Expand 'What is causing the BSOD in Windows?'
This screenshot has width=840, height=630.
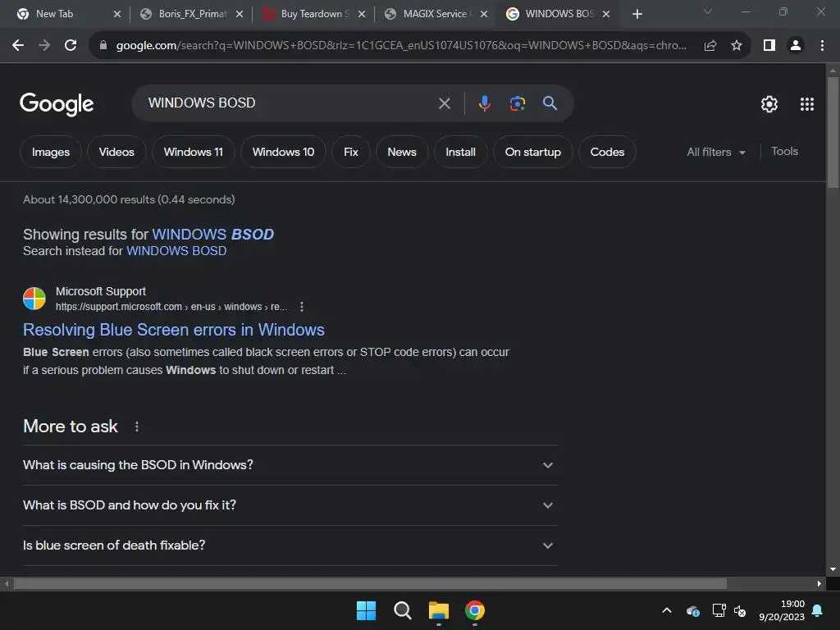[x=290, y=465]
